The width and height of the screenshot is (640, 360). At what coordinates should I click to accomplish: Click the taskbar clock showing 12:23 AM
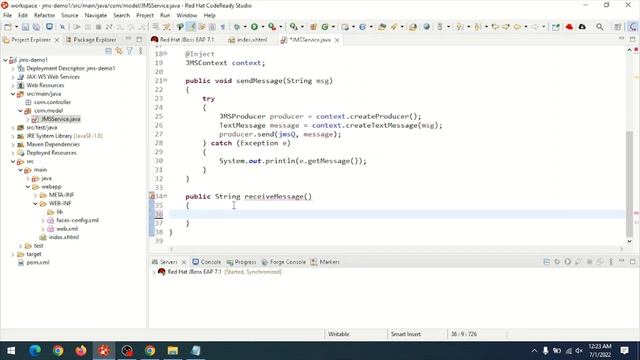[x=600, y=346]
